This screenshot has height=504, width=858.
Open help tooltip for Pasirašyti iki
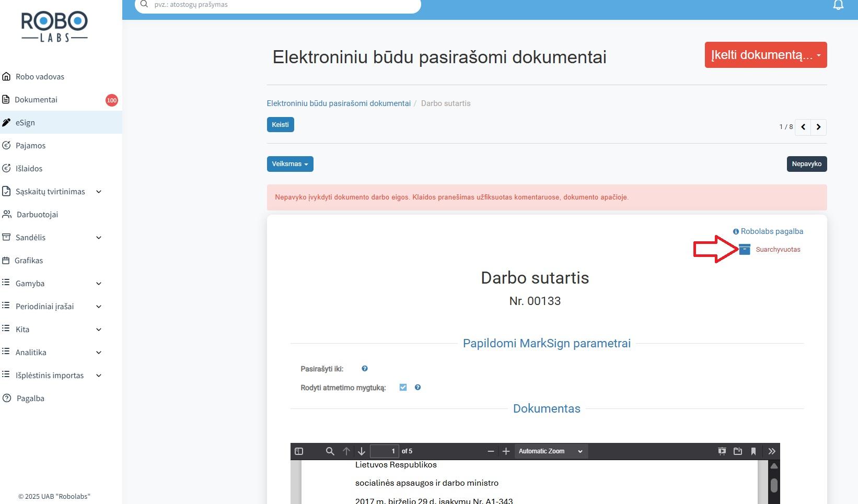[365, 369]
